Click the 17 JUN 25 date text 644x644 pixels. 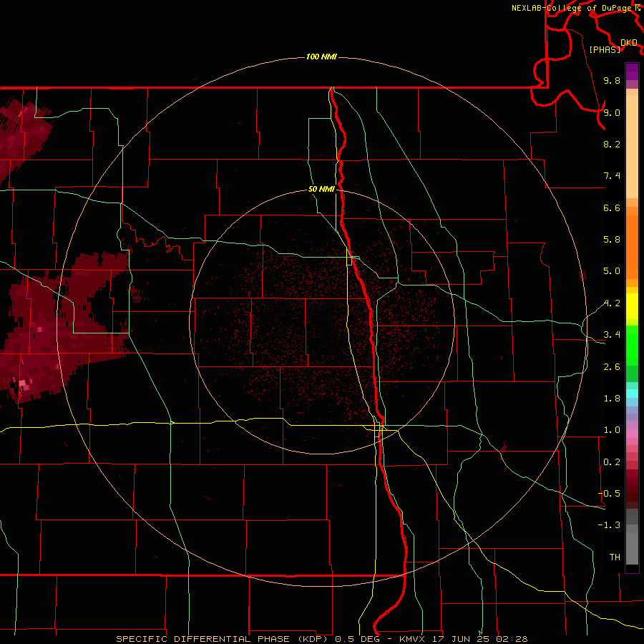tap(460, 639)
